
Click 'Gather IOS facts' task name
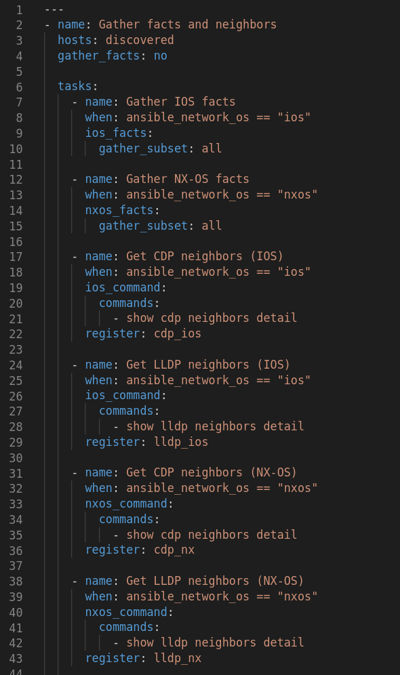(x=180, y=102)
